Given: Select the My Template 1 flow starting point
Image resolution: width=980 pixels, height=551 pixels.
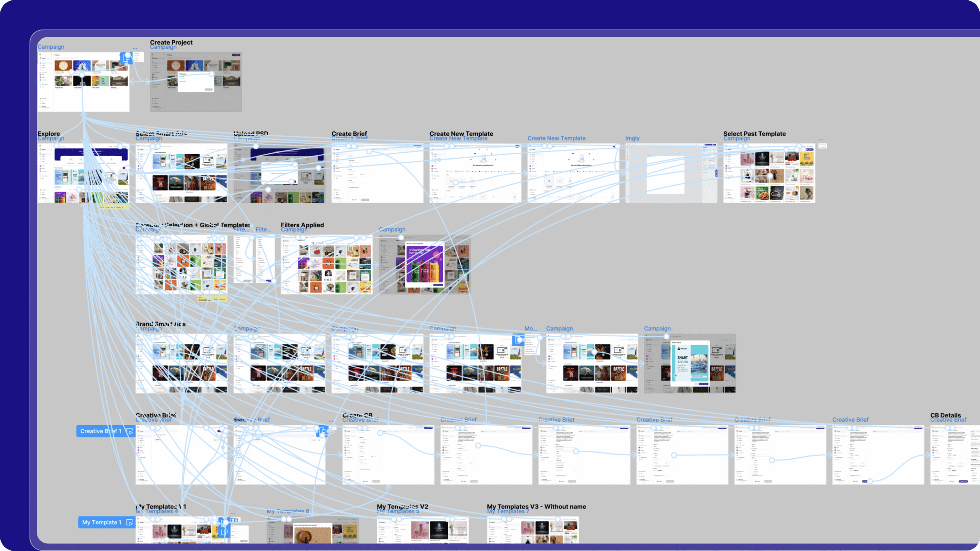Looking at the screenshot, I should coord(101,522).
